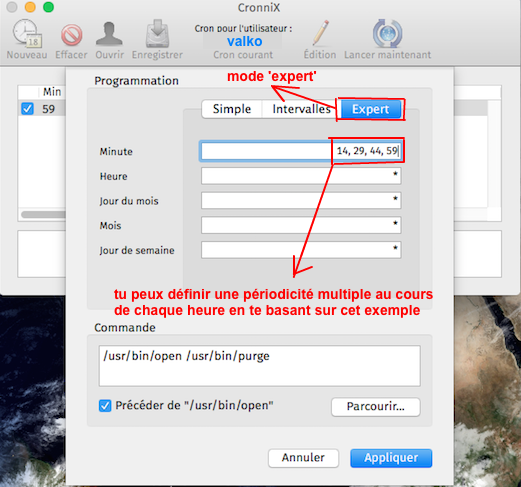
Task: Click the Commande text area
Action: 260,366
